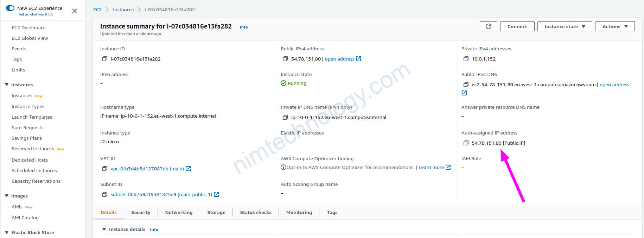Click external link icon next to subnet ID
Screen dimensions: 644x238
pos(216,194)
